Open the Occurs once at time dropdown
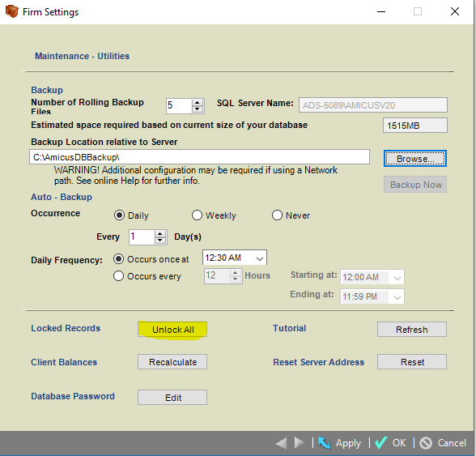The width and height of the screenshot is (476, 456). pyautogui.click(x=260, y=258)
